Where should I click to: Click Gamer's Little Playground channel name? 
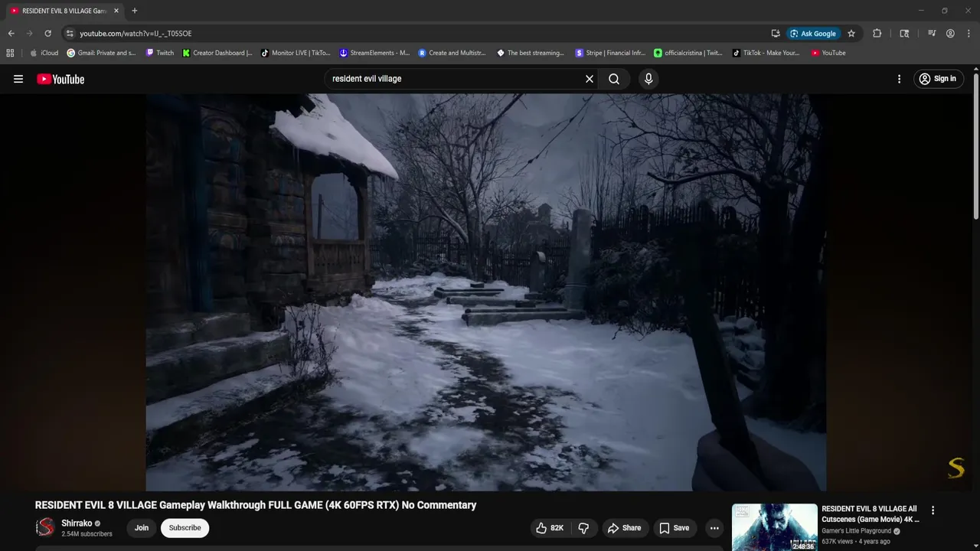pyautogui.click(x=856, y=531)
